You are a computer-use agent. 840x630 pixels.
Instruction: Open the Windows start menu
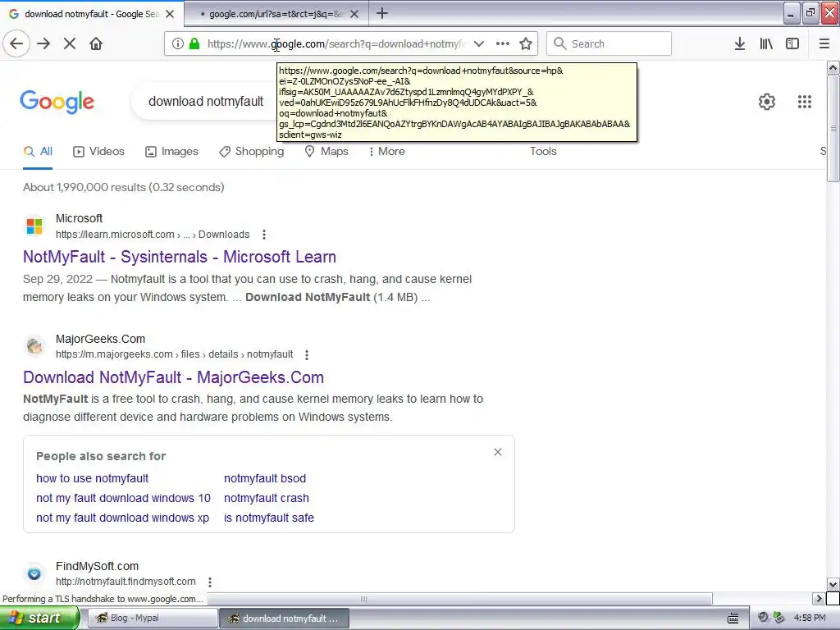click(39, 618)
